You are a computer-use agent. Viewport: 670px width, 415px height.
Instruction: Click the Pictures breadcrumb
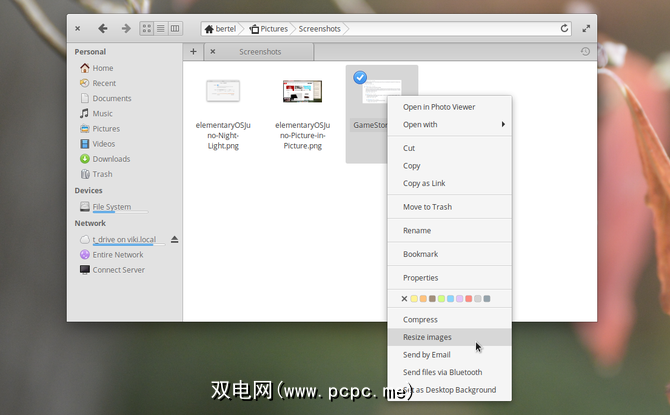[269, 29]
